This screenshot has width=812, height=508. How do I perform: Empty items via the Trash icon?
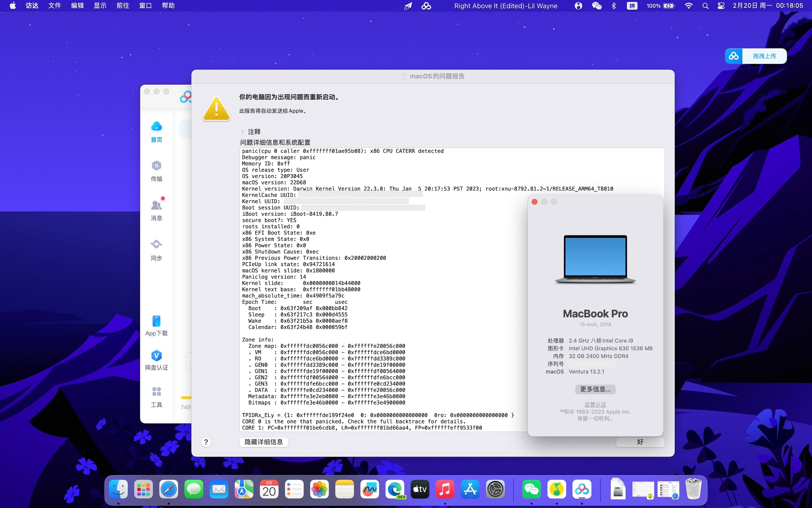694,489
